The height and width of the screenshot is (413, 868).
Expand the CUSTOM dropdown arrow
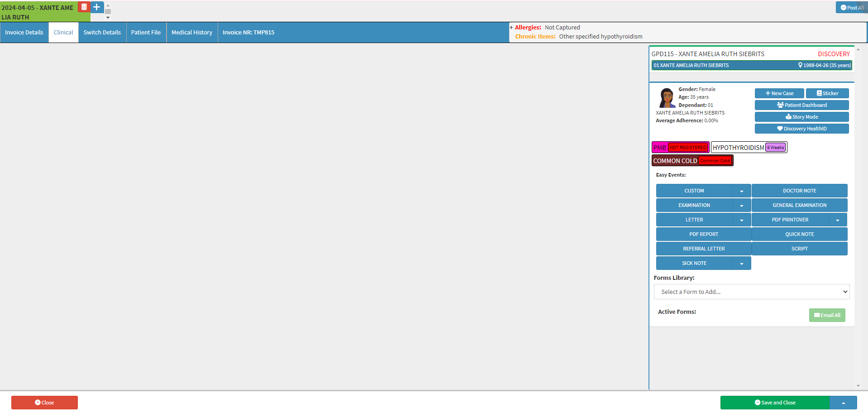click(742, 191)
